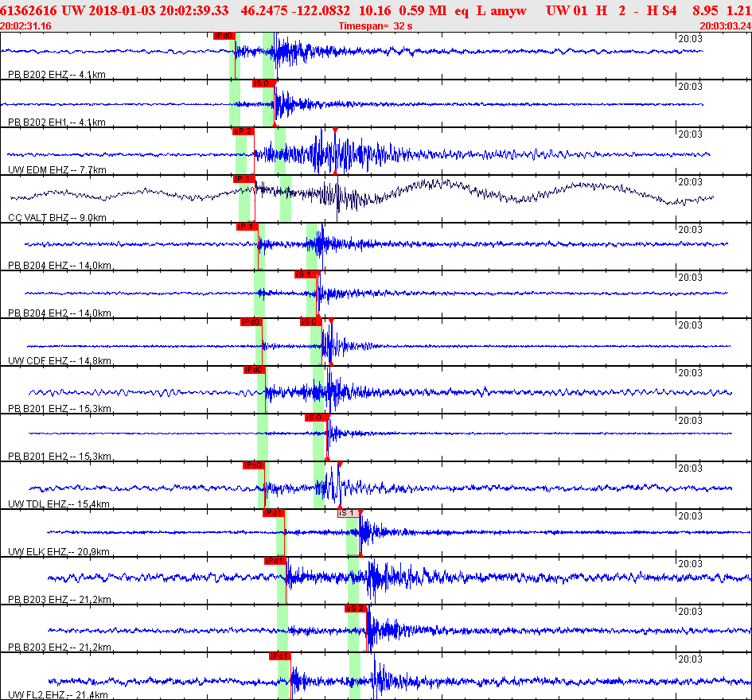Screen dimensions: 752x700
Task: Select the pale iS 1 pick flag on UW ELK EHZ
Action: click(x=349, y=513)
